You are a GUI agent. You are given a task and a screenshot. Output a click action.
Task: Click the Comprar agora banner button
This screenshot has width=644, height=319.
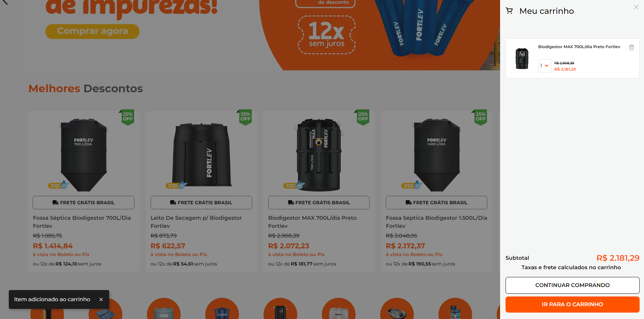(x=92, y=31)
